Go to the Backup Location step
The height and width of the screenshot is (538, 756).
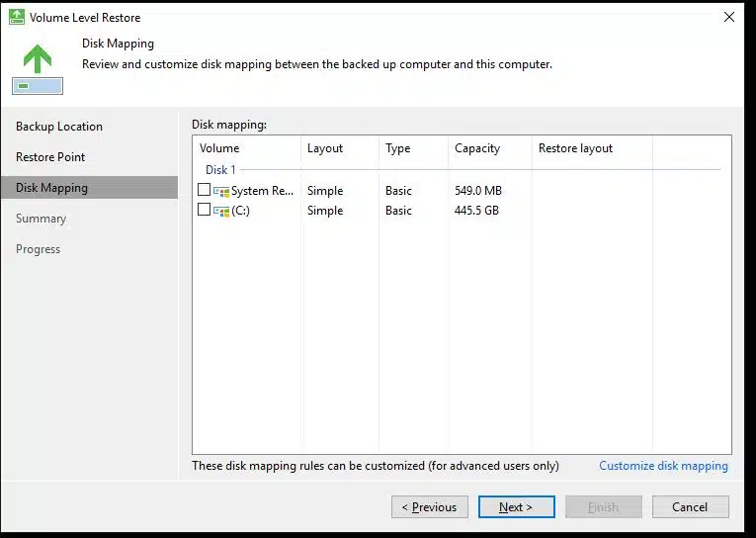pos(59,127)
